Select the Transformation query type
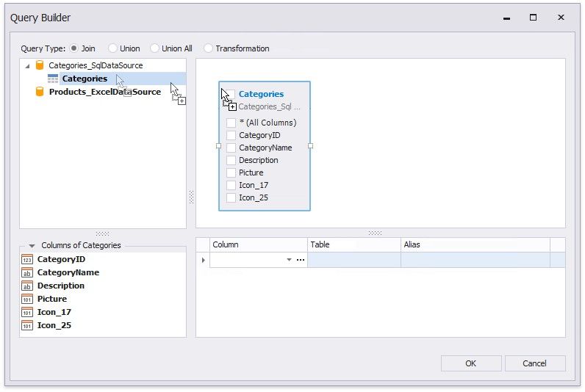The height and width of the screenshot is (392, 585). pos(209,48)
